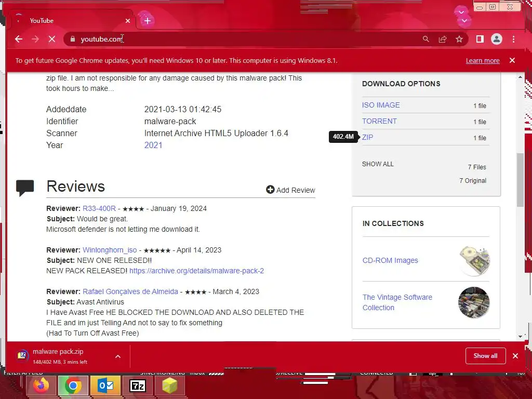Open Firefox from the taskbar
The image size is (532, 399).
pos(41,386)
